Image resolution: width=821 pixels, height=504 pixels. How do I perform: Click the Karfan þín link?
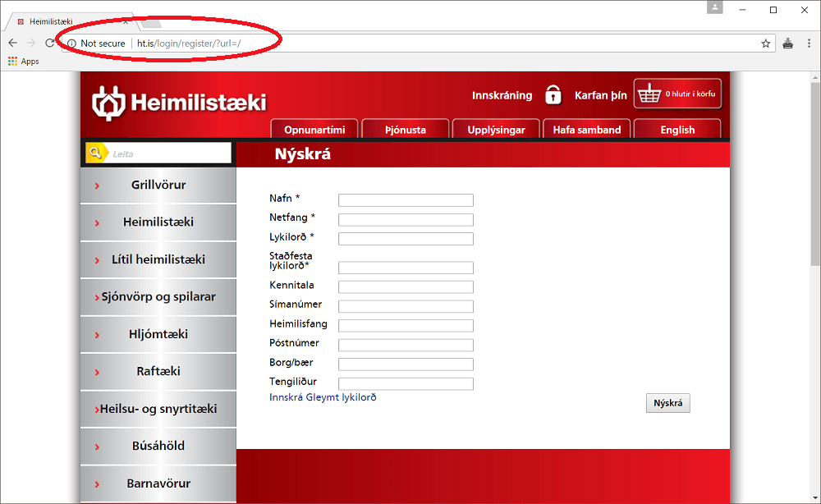coord(601,95)
